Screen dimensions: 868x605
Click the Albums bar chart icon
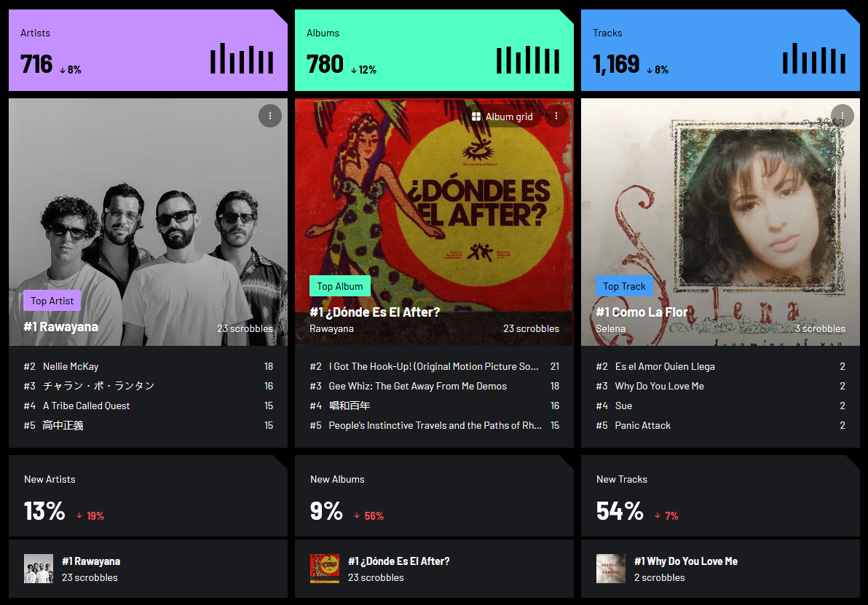(527, 59)
